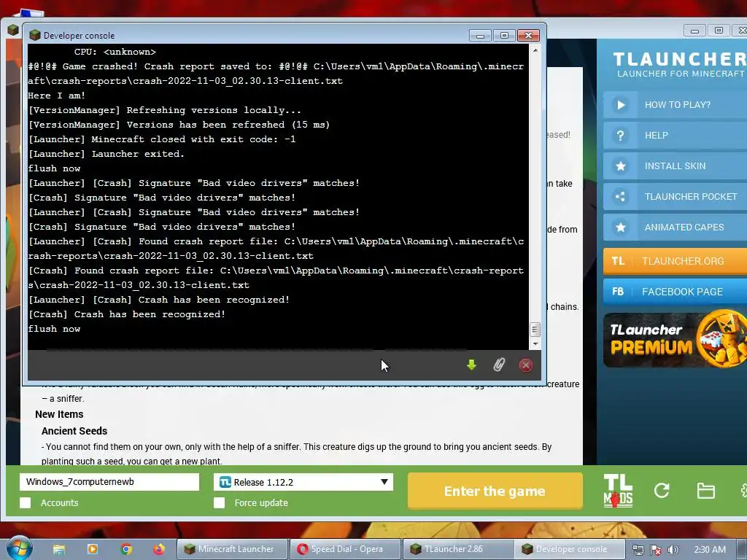
Task: Launch the media player taskbar icon
Action: point(93,549)
